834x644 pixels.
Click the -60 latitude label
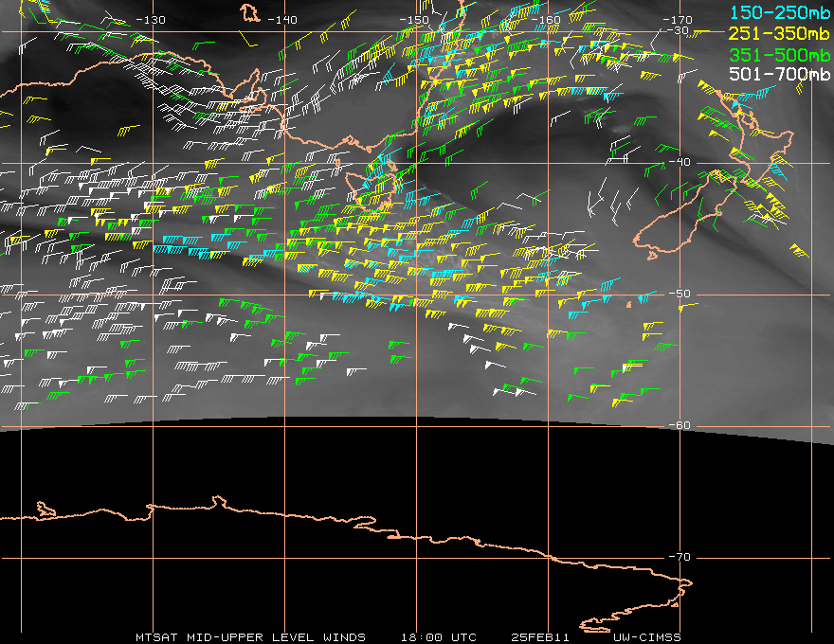coord(679,425)
